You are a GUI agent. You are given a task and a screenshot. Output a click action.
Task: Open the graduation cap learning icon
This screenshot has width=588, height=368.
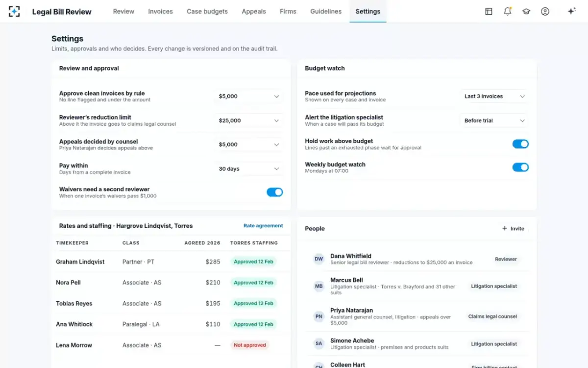(526, 11)
